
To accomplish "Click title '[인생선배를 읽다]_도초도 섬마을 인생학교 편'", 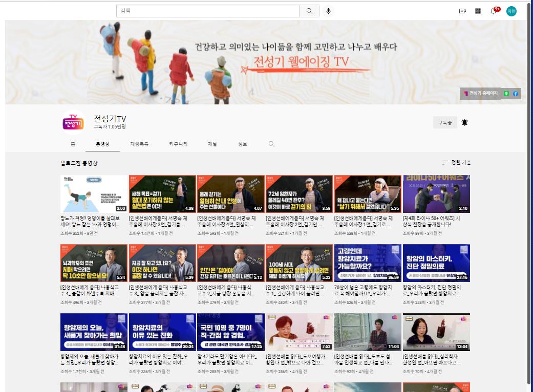I will tap(364, 359).
